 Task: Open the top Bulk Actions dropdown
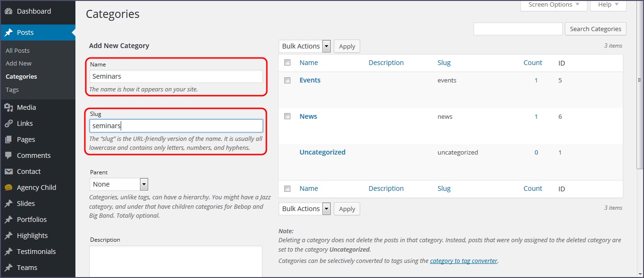tap(306, 46)
